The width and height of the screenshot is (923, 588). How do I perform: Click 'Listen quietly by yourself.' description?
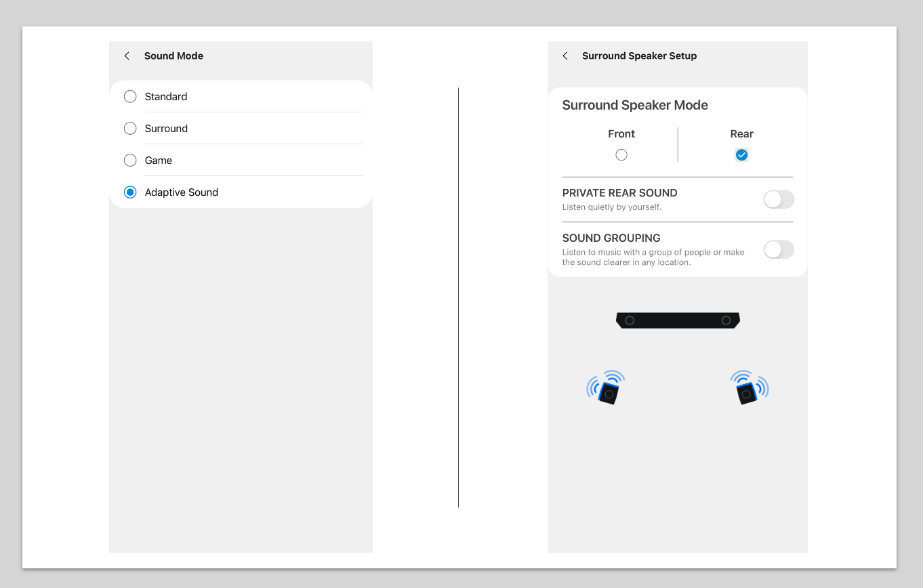[611, 207]
